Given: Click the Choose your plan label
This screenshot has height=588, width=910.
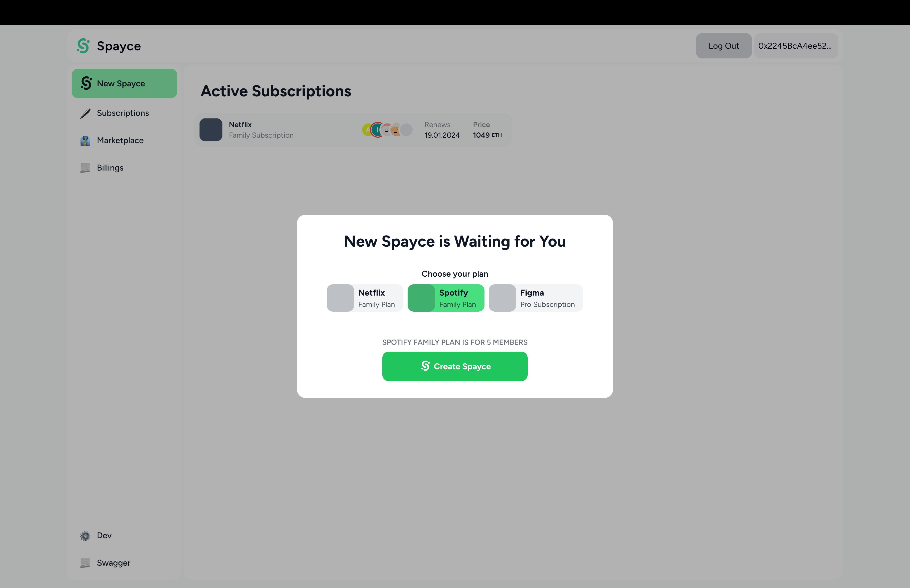Looking at the screenshot, I should [455, 274].
